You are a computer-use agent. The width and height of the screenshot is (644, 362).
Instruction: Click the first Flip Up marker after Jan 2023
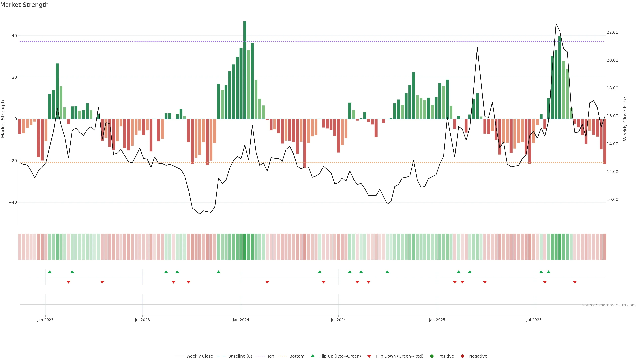click(50, 272)
